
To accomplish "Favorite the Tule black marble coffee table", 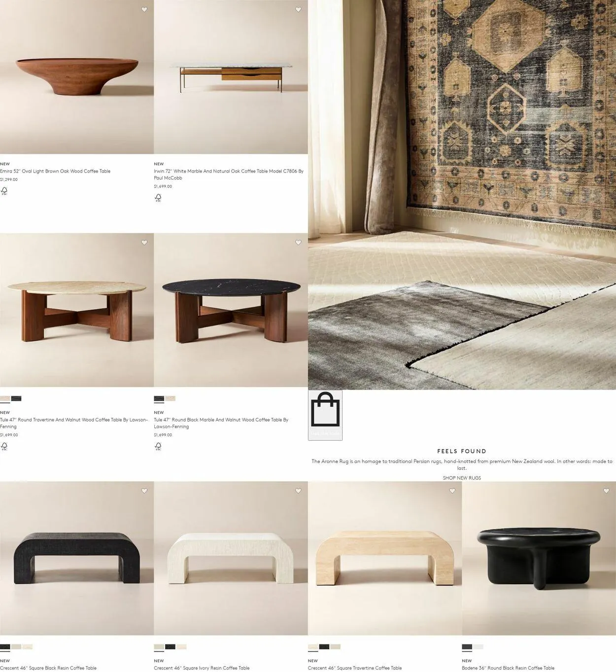I will [x=298, y=243].
